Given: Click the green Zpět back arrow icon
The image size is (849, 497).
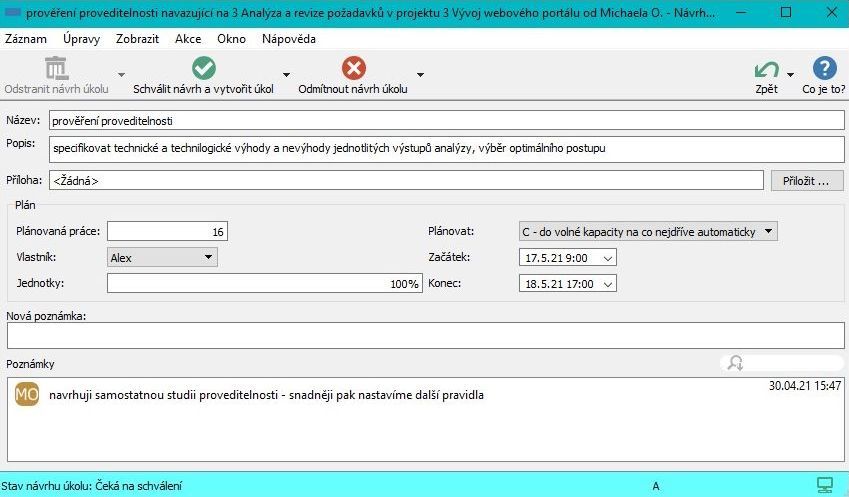Looking at the screenshot, I should click(x=766, y=69).
